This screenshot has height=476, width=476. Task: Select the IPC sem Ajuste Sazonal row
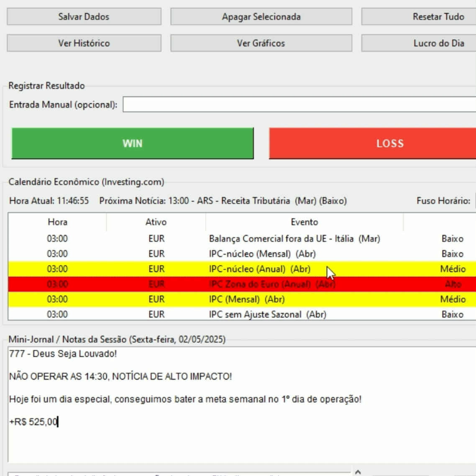click(x=242, y=314)
